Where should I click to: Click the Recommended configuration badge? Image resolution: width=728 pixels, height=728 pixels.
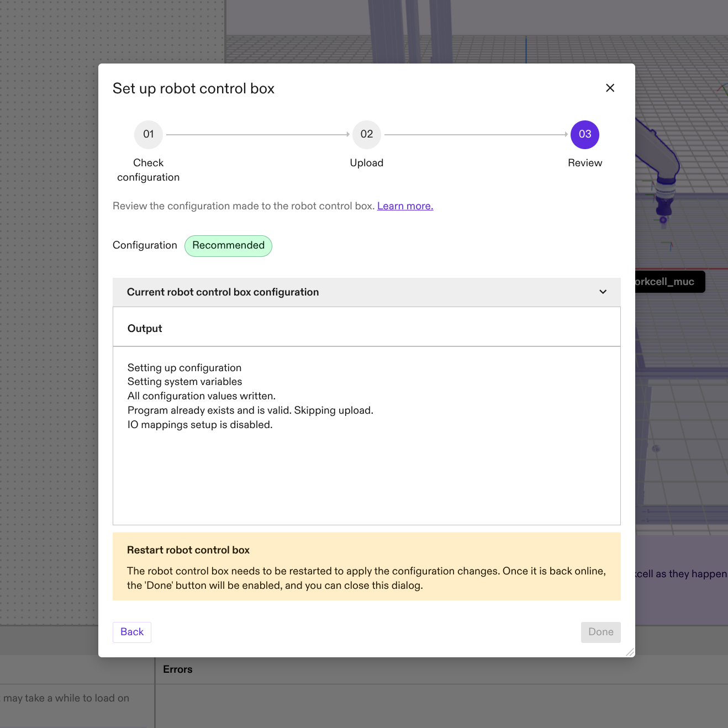(x=228, y=245)
